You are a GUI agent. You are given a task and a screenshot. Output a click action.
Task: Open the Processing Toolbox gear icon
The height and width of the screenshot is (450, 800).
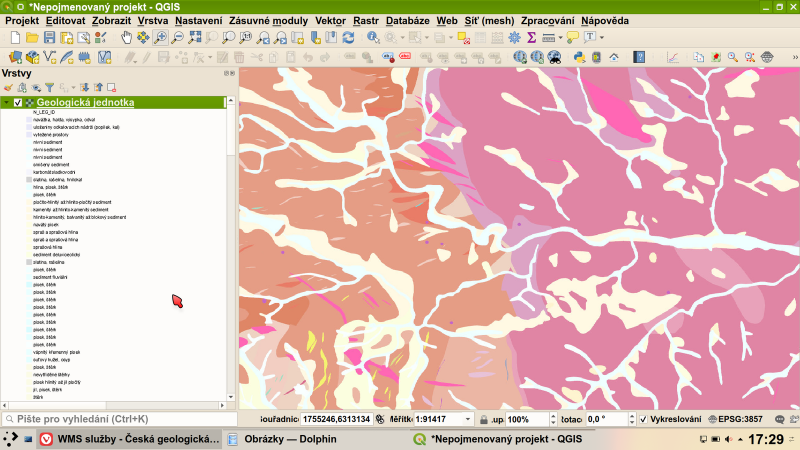tap(514, 37)
